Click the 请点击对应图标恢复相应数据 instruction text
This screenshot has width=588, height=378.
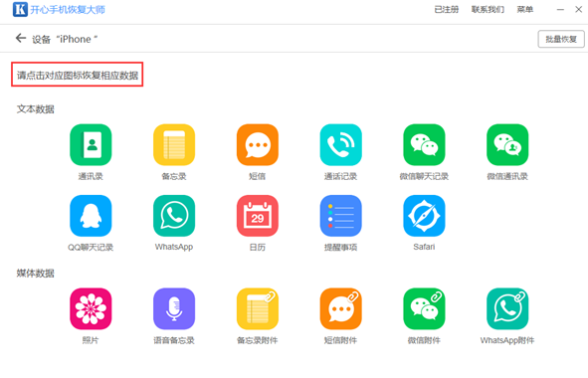point(78,76)
